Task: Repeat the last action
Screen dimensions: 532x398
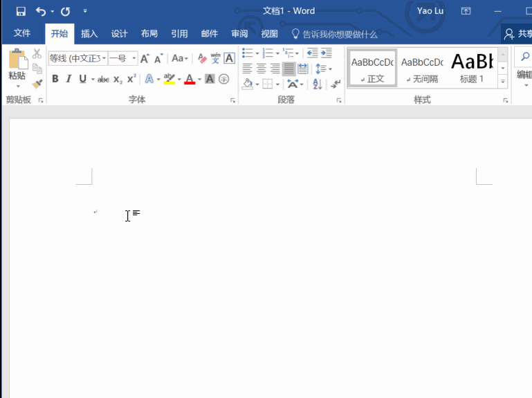Action: [x=66, y=12]
